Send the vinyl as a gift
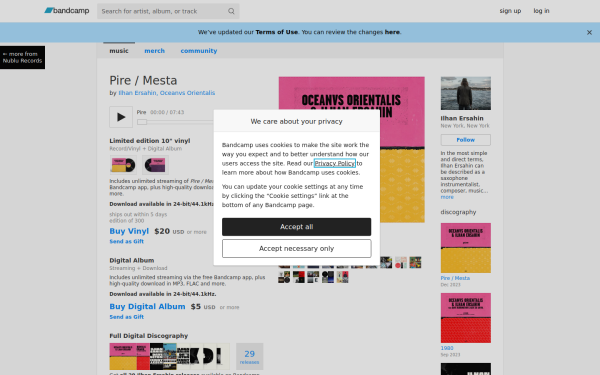Viewport: 600px width, 375px height. point(127,241)
